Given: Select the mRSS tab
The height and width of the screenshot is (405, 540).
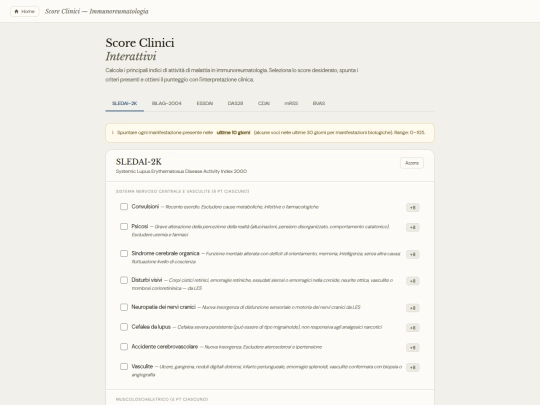Looking at the screenshot, I should point(291,103).
